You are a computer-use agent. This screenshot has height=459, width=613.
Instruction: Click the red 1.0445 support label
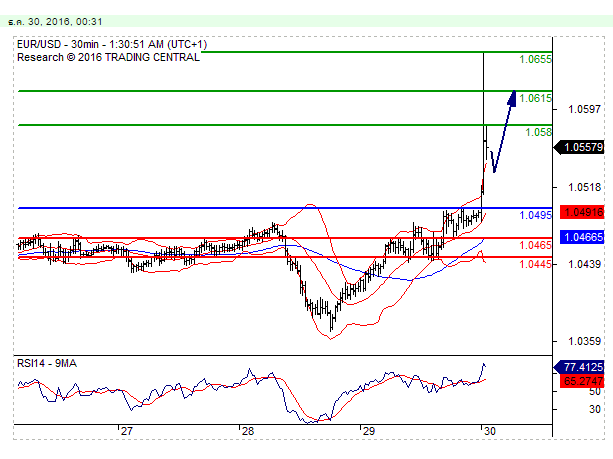(535, 264)
